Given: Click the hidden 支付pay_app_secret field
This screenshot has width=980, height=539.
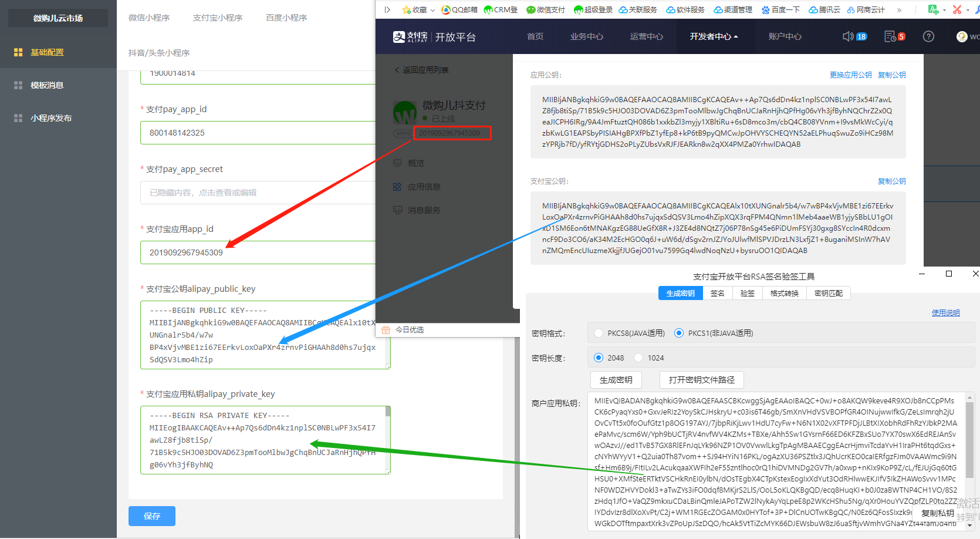Looking at the screenshot, I should point(258,193).
